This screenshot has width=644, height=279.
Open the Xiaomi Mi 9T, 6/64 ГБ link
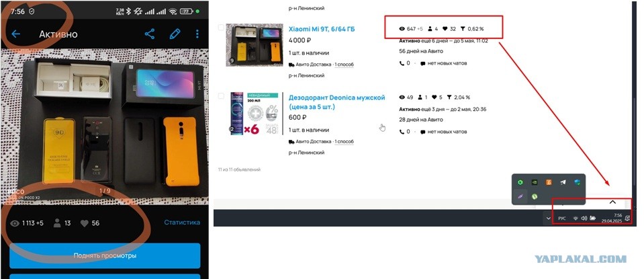tap(322, 29)
